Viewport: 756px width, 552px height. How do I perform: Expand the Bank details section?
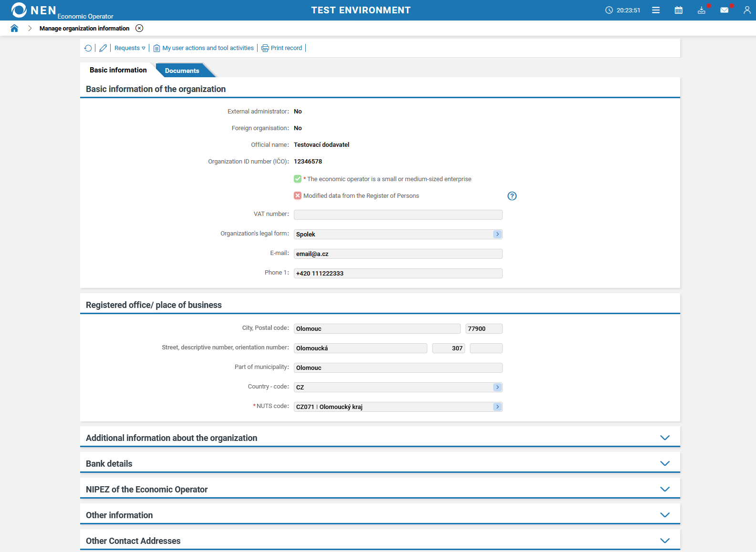664,463
